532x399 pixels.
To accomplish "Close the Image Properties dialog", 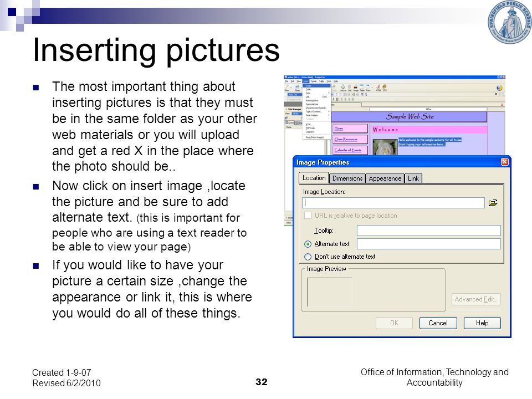I will (x=504, y=162).
